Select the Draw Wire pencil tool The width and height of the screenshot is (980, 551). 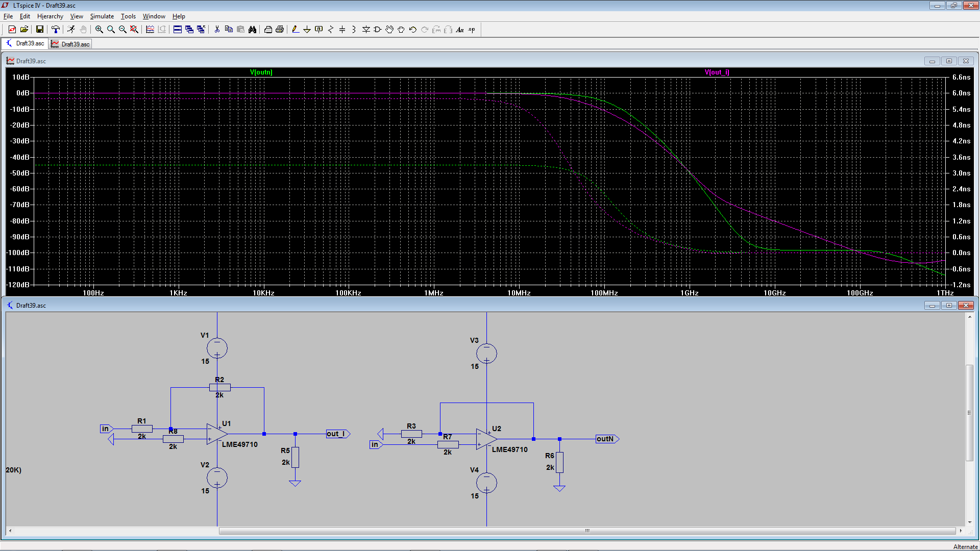click(295, 30)
